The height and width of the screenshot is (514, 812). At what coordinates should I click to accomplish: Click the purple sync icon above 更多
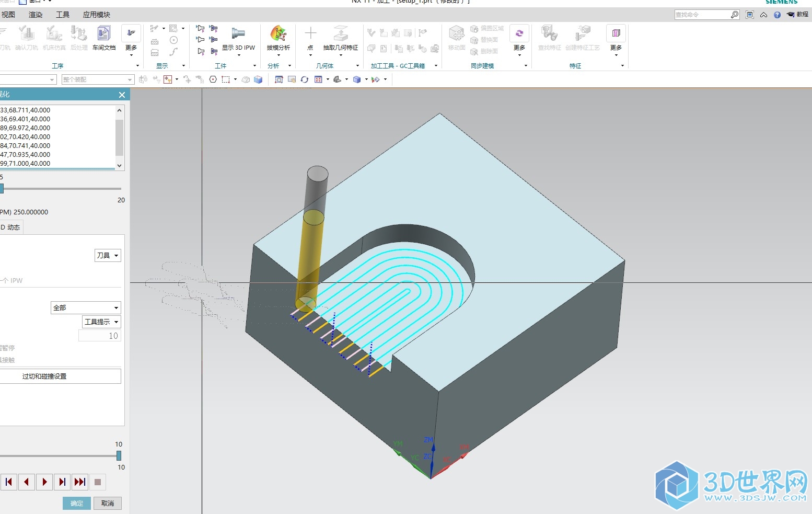519,33
